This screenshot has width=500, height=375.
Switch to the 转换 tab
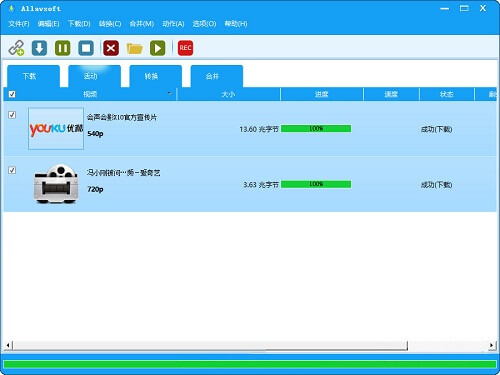[x=156, y=76]
